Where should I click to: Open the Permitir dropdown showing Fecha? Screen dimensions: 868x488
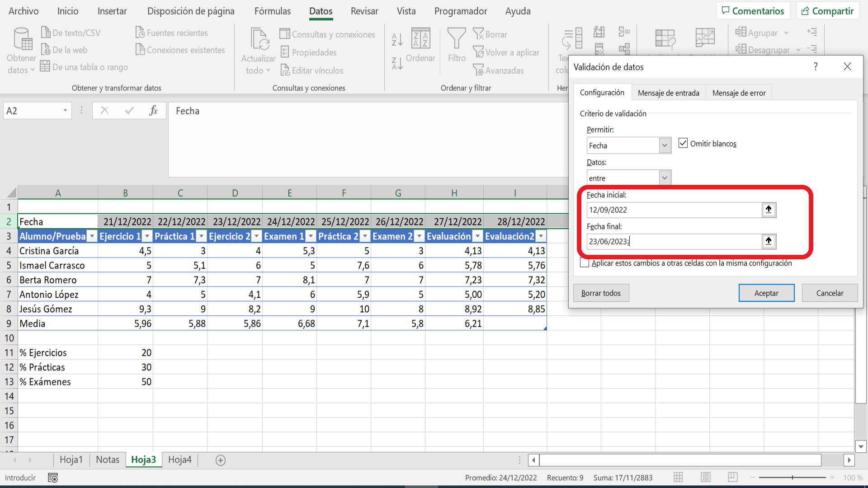coord(665,145)
